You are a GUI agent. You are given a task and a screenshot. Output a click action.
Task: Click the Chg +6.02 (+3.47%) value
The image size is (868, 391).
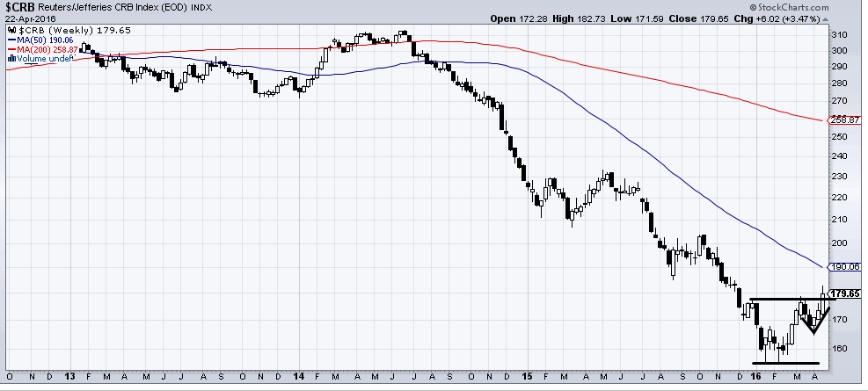click(x=777, y=18)
